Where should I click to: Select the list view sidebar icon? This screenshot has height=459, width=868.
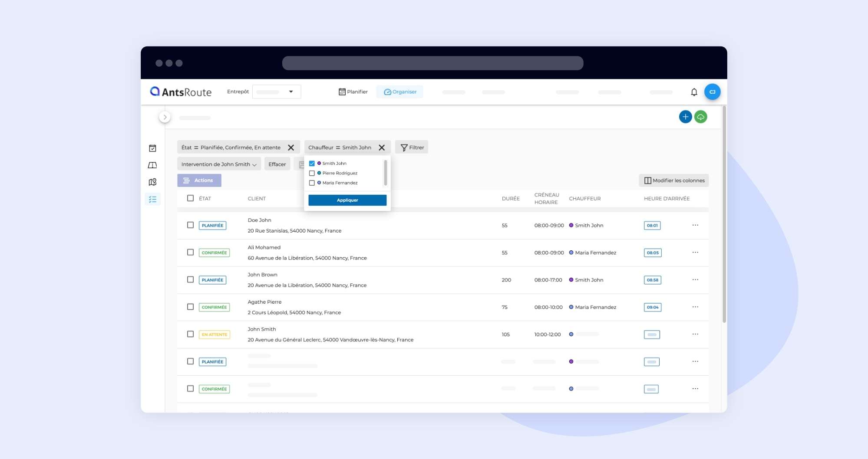152,199
